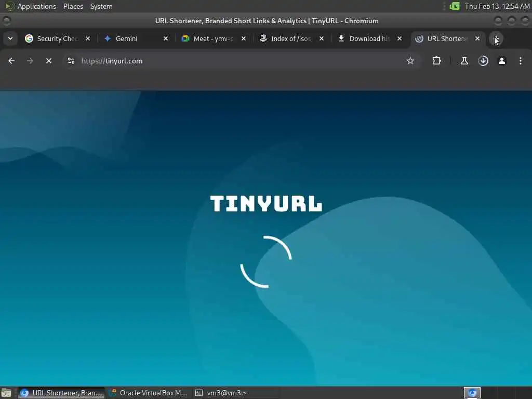Close the URL Shortener tab
The height and width of the screenshot is (399, 532).
[477, 38]
